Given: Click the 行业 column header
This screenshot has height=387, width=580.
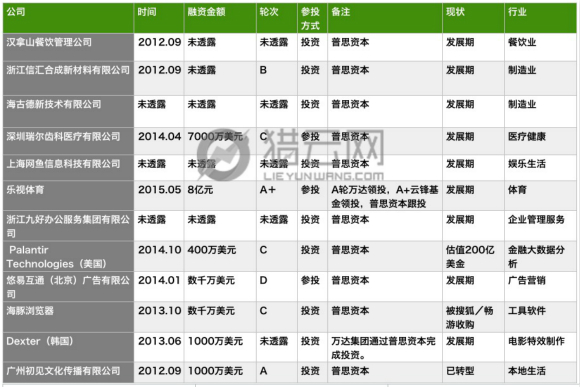Looking at the screenshot, I should click(540, 18).
